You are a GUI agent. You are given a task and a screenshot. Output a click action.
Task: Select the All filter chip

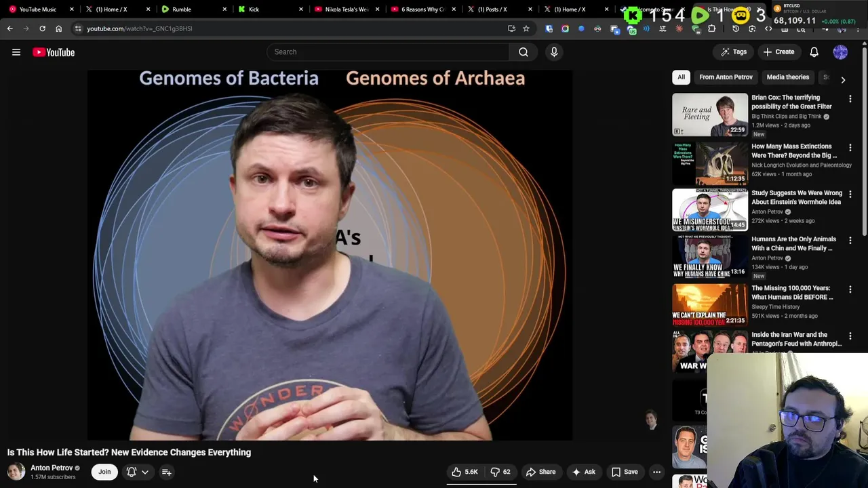pyautogui.click(x=681, y=77)
